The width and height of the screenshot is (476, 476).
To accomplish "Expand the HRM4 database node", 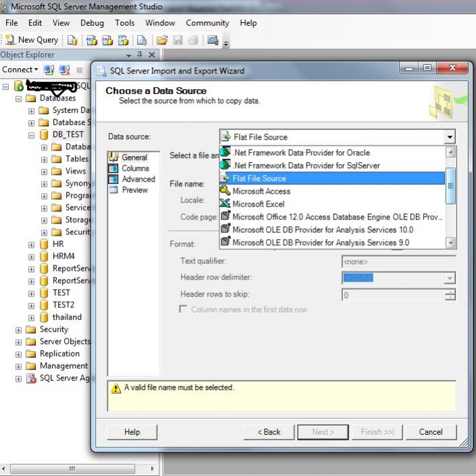I will click(x=31, y=257).
